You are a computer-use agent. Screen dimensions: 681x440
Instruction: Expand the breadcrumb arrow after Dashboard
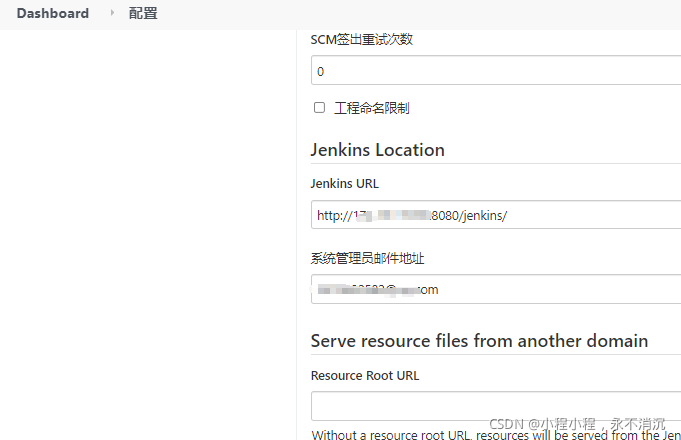pyautogui.click(x=112, y=13)
